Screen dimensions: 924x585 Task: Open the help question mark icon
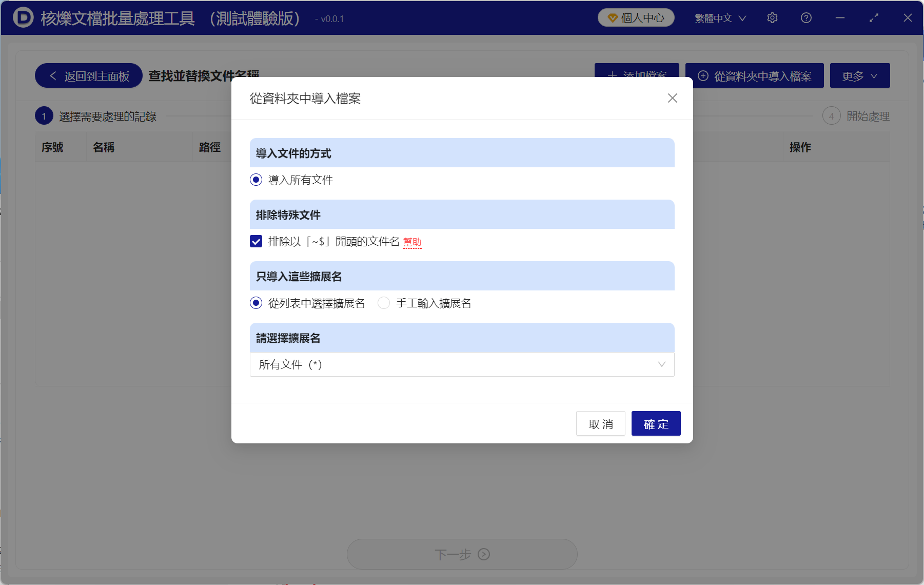point(806,18)
